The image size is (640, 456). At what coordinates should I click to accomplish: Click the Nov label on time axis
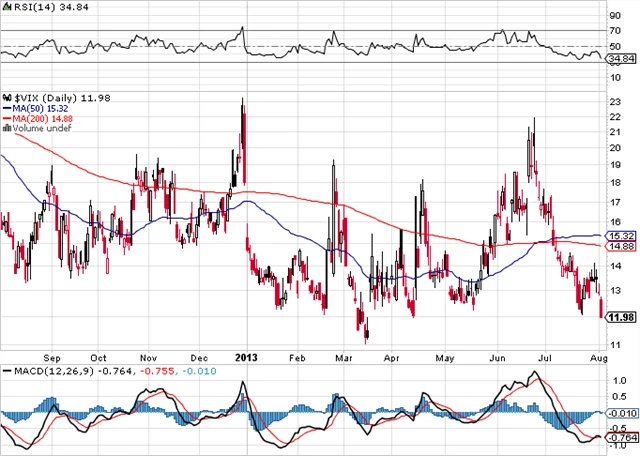click(x=149, y=358)
